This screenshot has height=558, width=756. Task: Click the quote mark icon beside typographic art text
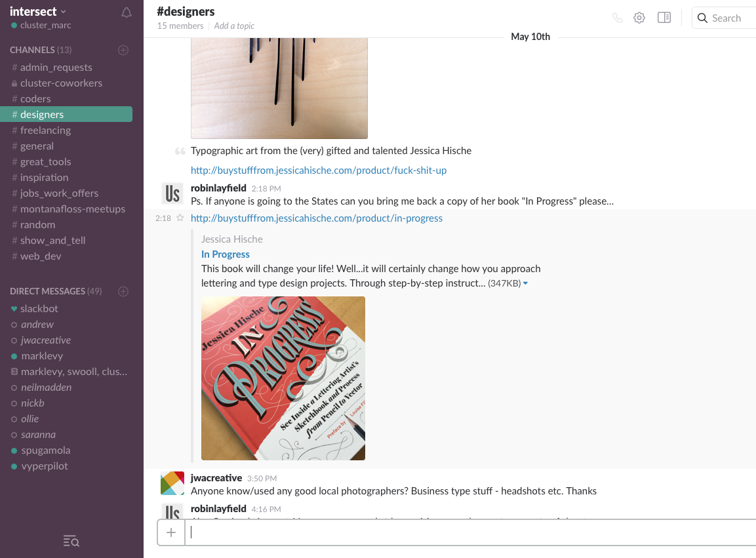pyautogui.click(x=180, y=151)
